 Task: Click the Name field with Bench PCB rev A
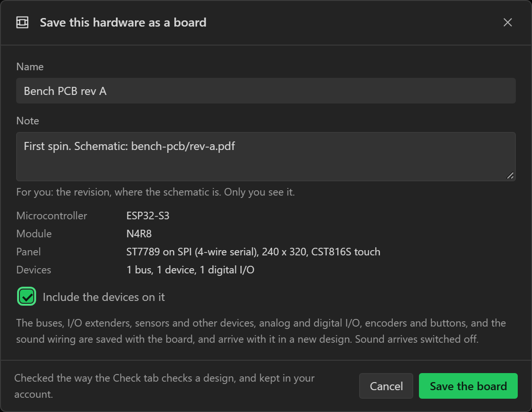click(x=266, y=91)
